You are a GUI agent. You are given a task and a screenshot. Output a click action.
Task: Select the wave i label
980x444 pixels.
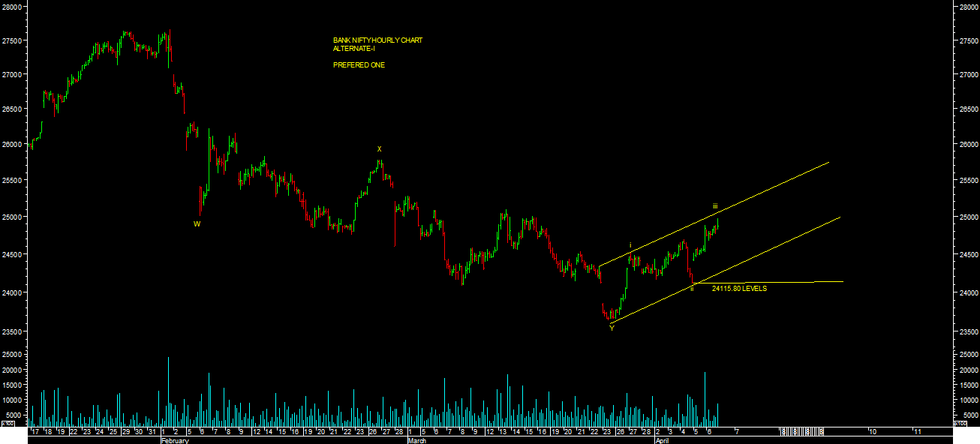click(x=630, y=245)
